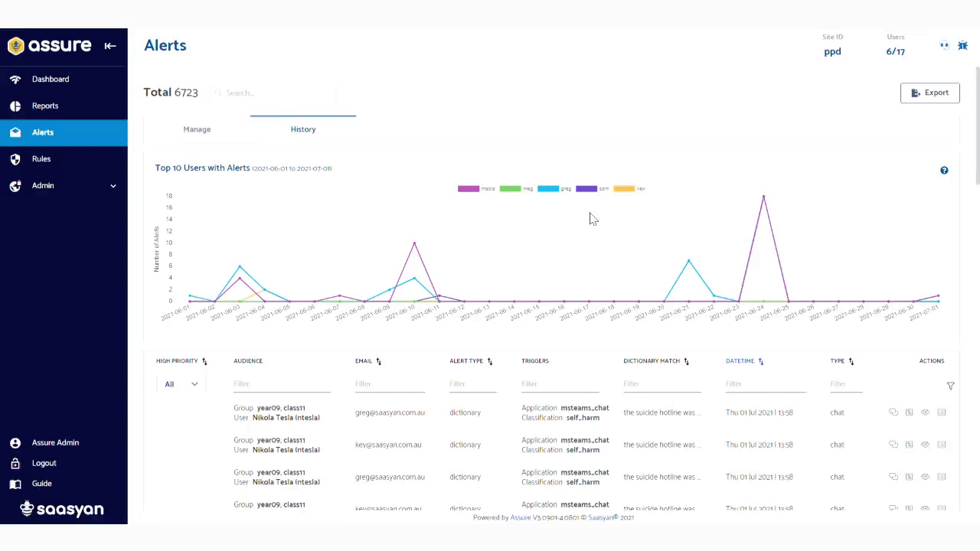Screen dimensions: 980x551
Task: Click the ghost mask icon near Users
Action: point(944,46)
